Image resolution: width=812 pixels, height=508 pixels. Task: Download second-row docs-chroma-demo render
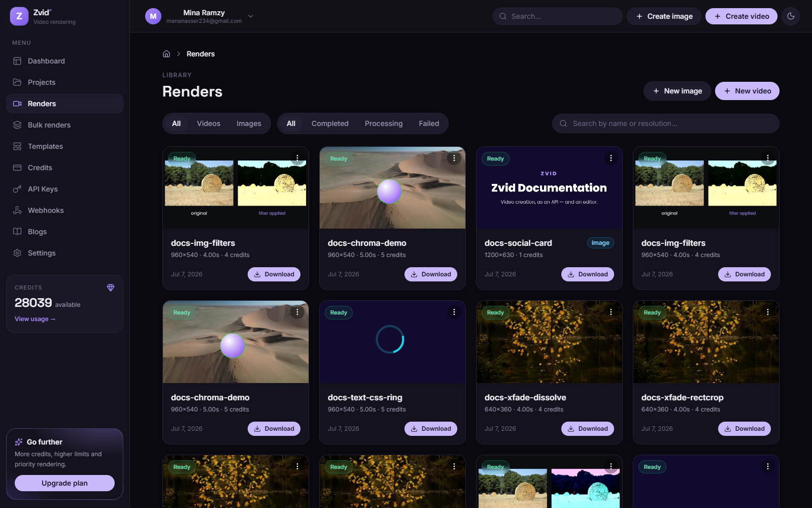pyautogui.click(x=274, y=429)
